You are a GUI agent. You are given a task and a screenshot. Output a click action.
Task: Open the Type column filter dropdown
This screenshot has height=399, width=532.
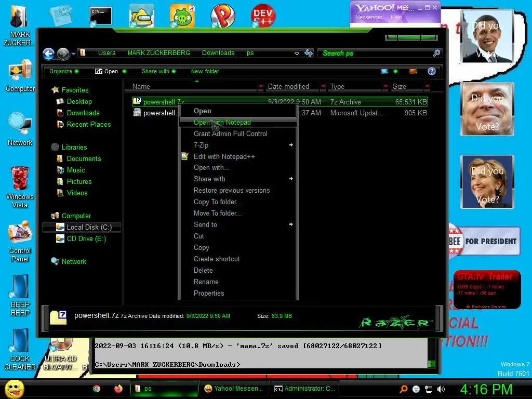pos(385,87)
